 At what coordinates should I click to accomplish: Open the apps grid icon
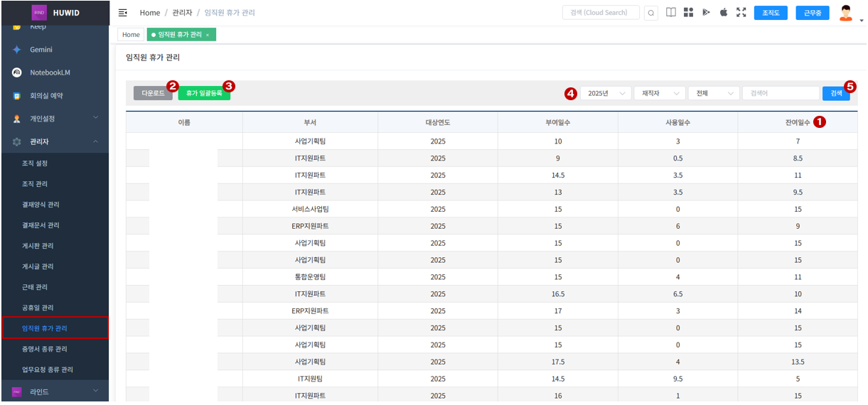pyautogui.click(x=688, y=13)
